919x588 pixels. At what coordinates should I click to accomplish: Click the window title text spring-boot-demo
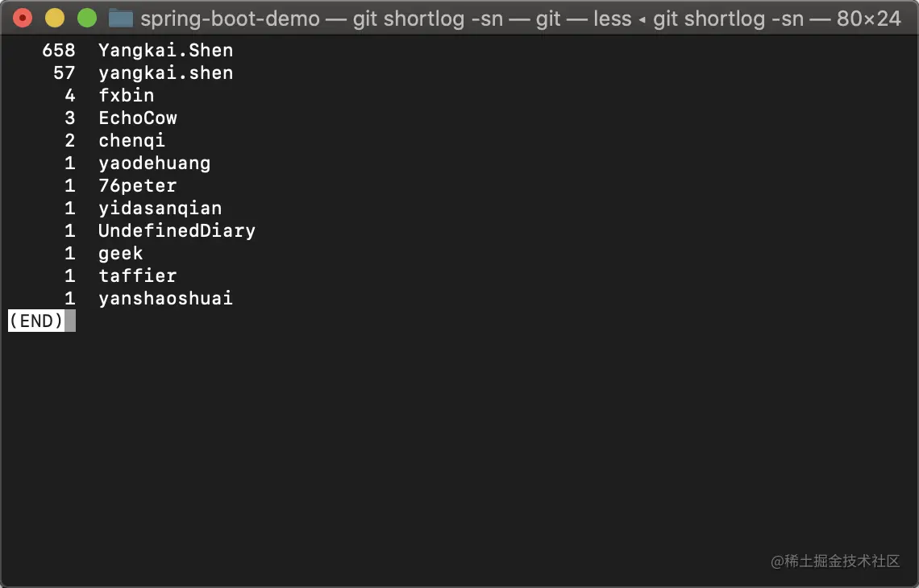(x=231, y=19)
